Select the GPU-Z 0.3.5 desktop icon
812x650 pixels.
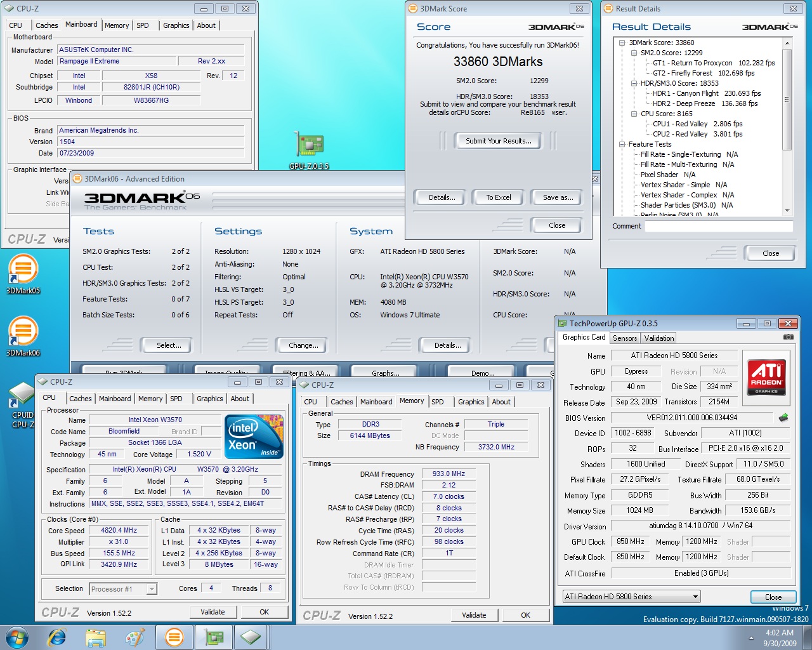point(309,150)
